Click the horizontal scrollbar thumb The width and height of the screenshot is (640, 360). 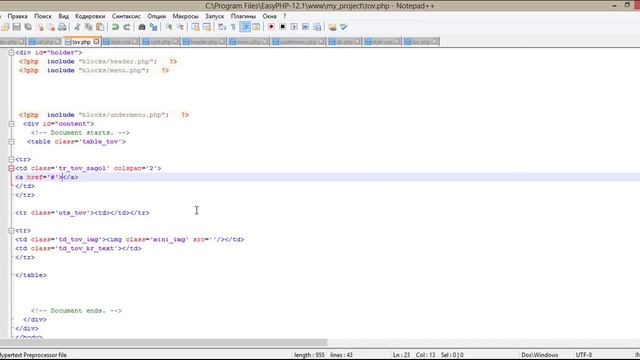(163, 342)
